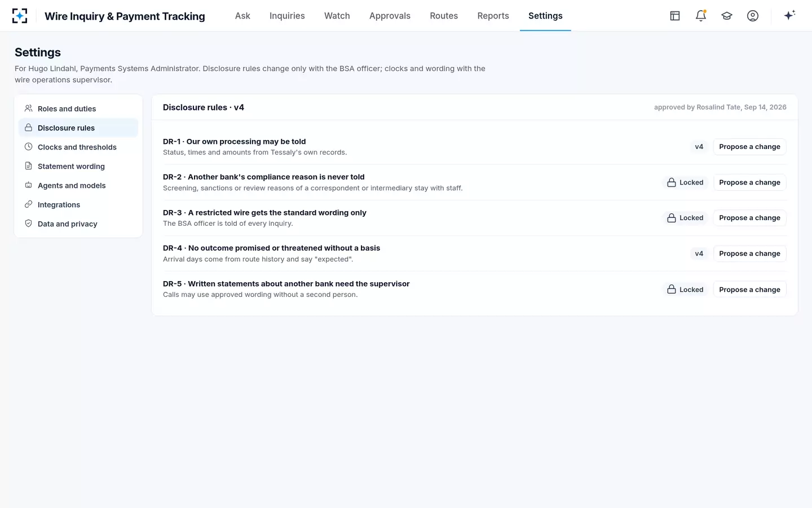Click the 'Disclosure rules · v4' panel heading

pyautogui.click(x=204, y=107)
